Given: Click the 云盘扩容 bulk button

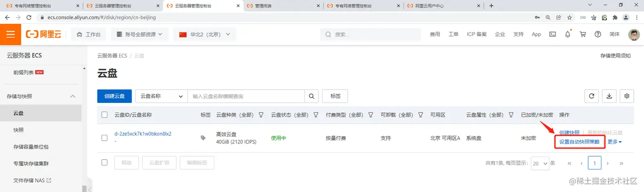Looking at the screenshot, I should pos(159,163).
